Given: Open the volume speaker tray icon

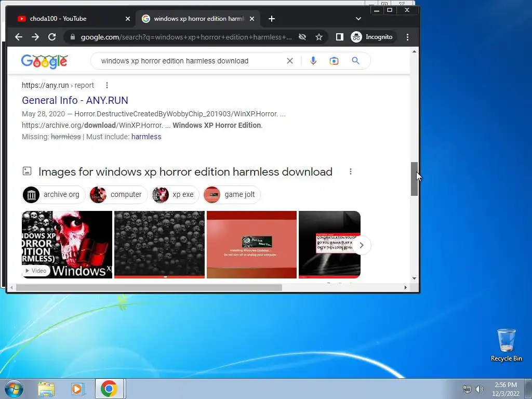Looking at the screenshot, I should pos(480,389).
